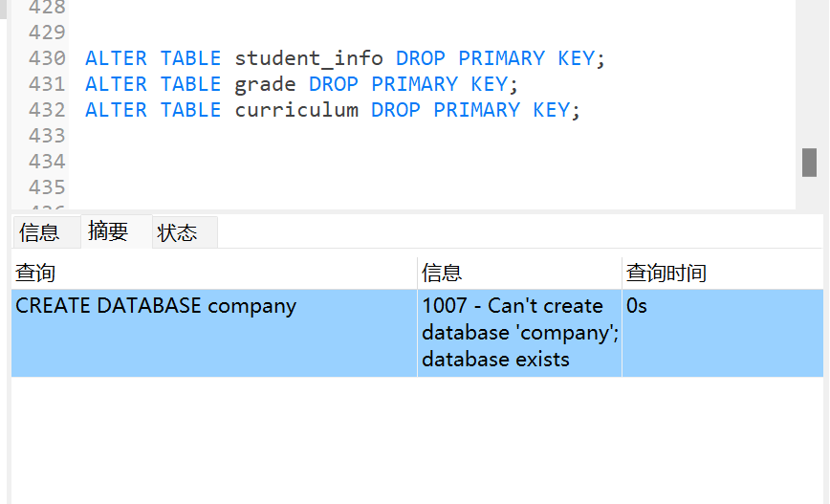Click the 信息 column header in results
Screen dimensions: 830x504
coord(442,274)
